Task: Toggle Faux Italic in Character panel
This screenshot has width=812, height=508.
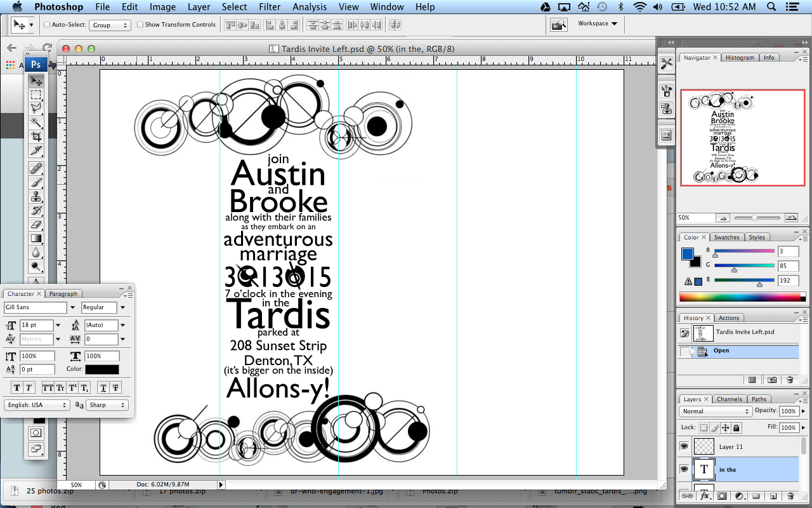Action: pyautogui.click(x=29, y=387)
